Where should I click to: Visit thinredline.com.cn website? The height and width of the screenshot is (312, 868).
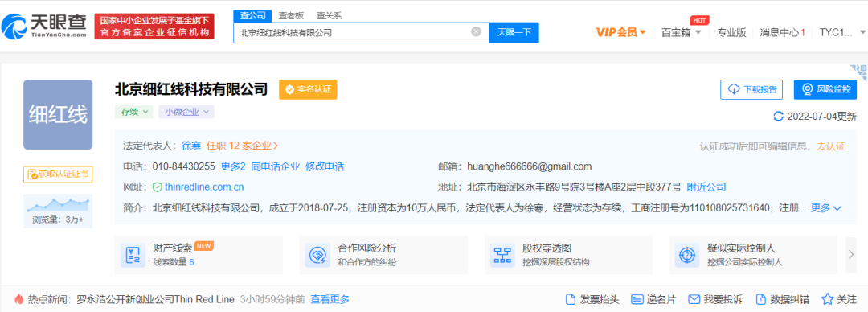pyautogui.click(x=204, y=187)
